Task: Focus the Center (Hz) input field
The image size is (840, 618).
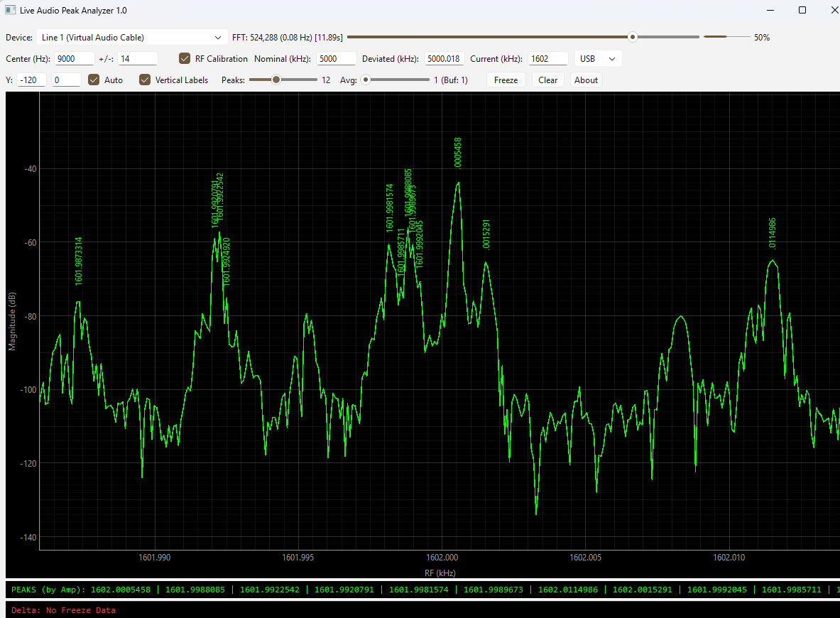Action: 75,58
